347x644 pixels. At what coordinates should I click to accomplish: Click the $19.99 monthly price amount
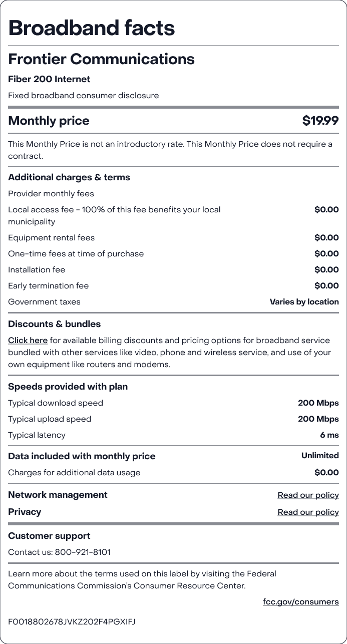[320, 121]
